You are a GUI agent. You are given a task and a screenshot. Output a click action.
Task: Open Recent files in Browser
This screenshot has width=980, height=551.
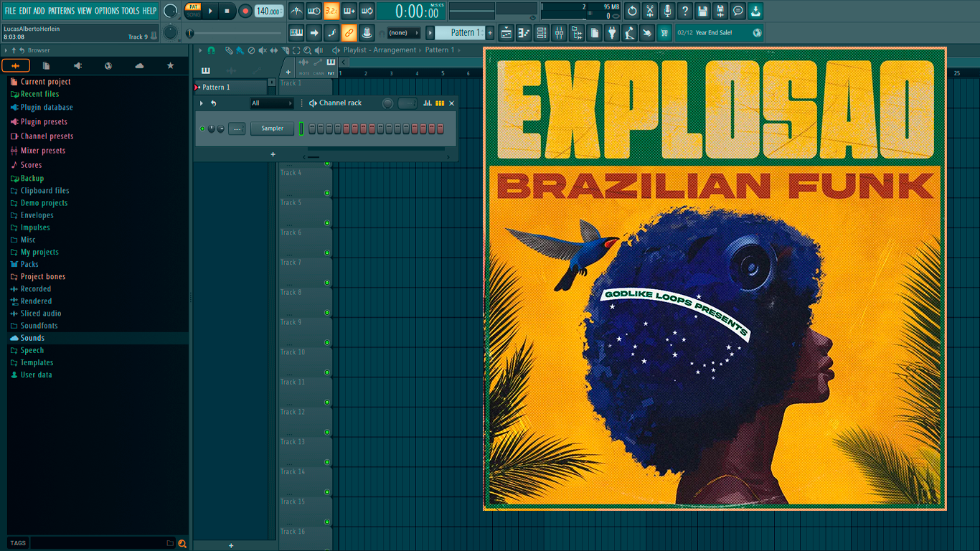pos(34,94)
